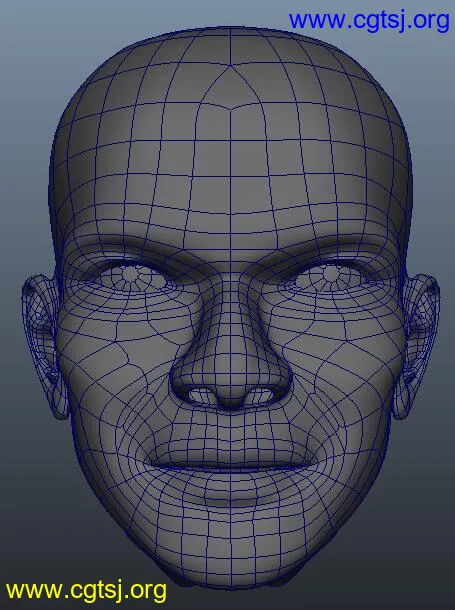The height and width of the screenshot is (610, 455).
Task: Select the right eye iris mesh
Action: point(331,274)
